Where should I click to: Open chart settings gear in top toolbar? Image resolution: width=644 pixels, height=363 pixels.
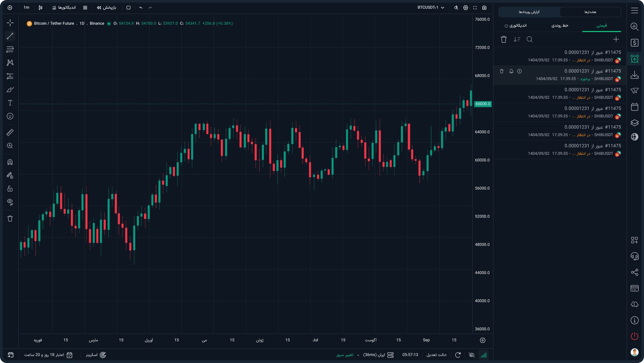point(466,7)
